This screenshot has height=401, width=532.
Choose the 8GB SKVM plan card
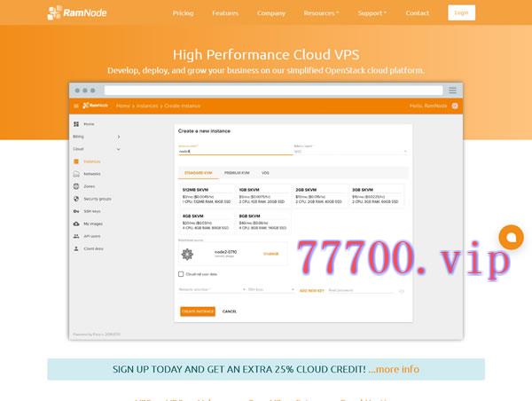click(x=263, y=222)
